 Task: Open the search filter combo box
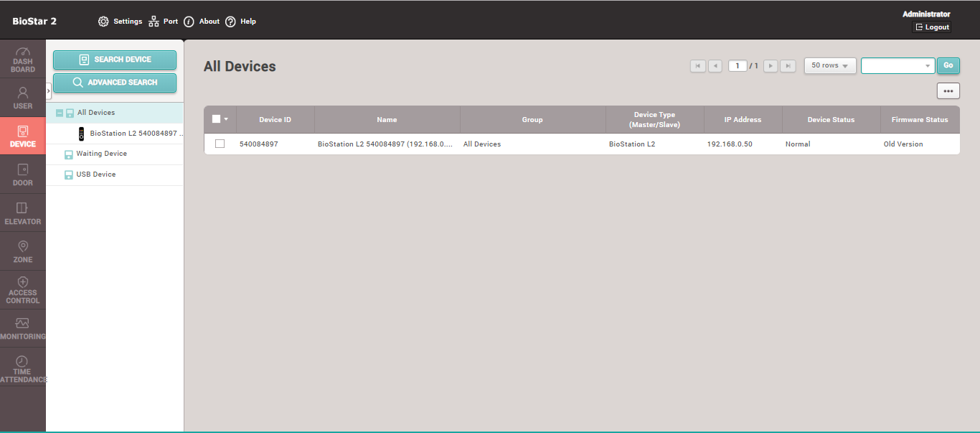click(x=898, y=65)
